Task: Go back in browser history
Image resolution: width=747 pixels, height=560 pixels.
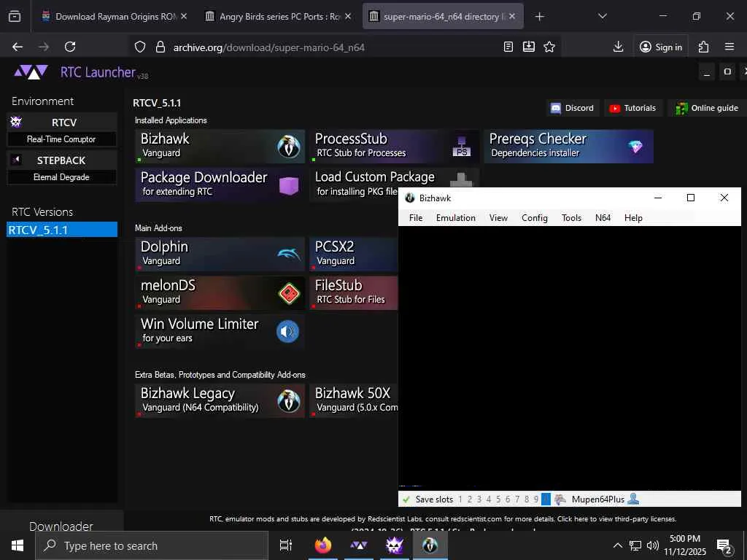Action: click(x=18, y=47)
